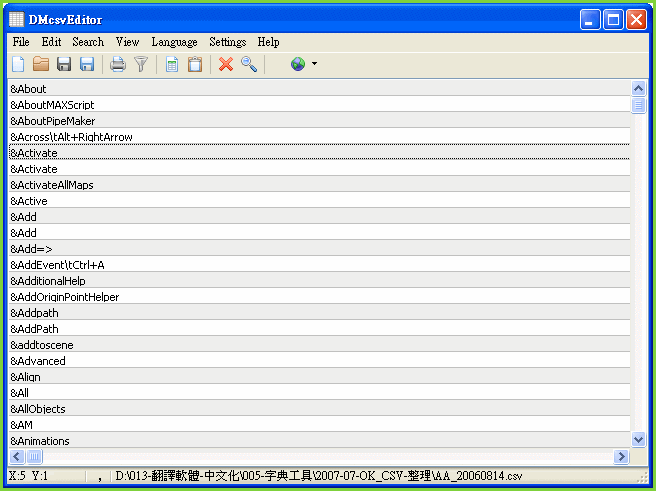Image resolution: width=656 pixels, height=491 pixels.
Task: Click the printer icon
Action: [118, 64]
